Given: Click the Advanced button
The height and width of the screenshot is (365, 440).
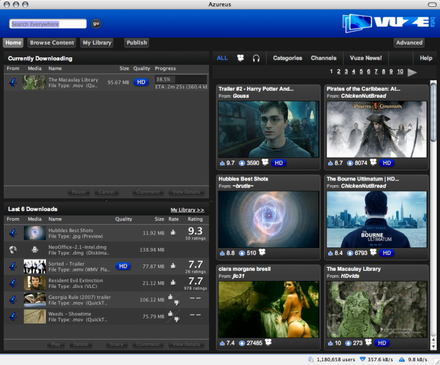Looking at the screenshot, I should [409, 43].
